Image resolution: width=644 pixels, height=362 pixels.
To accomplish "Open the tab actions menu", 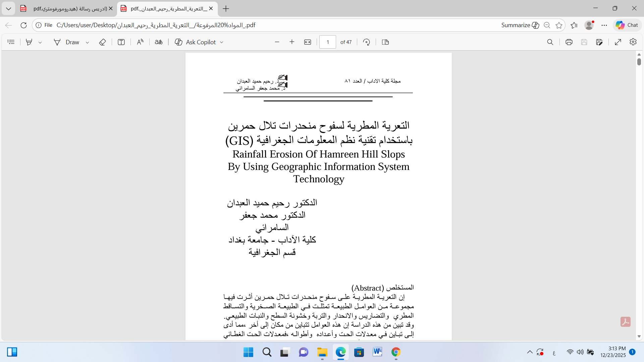I will pos(8,9).
